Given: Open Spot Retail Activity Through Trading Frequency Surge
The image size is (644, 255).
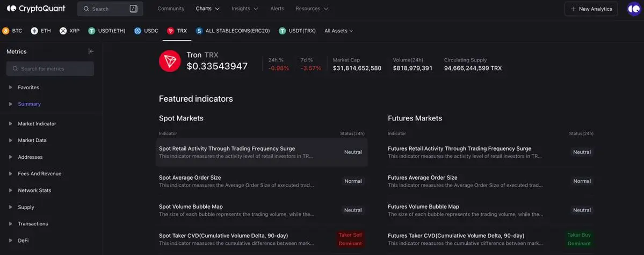Looking at the screenshot, I should coord(262,152).
